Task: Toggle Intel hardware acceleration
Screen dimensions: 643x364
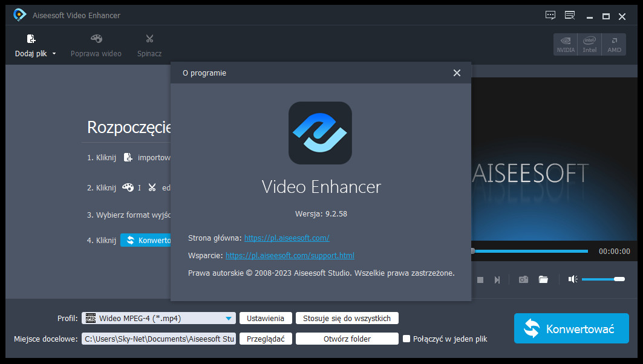Action: pos(589,44)
